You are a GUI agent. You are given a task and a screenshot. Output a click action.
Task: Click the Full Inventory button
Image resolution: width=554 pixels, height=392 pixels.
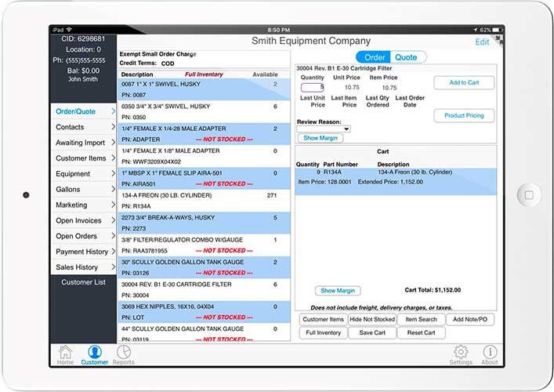pyautogui.click(x=324, y=333)
